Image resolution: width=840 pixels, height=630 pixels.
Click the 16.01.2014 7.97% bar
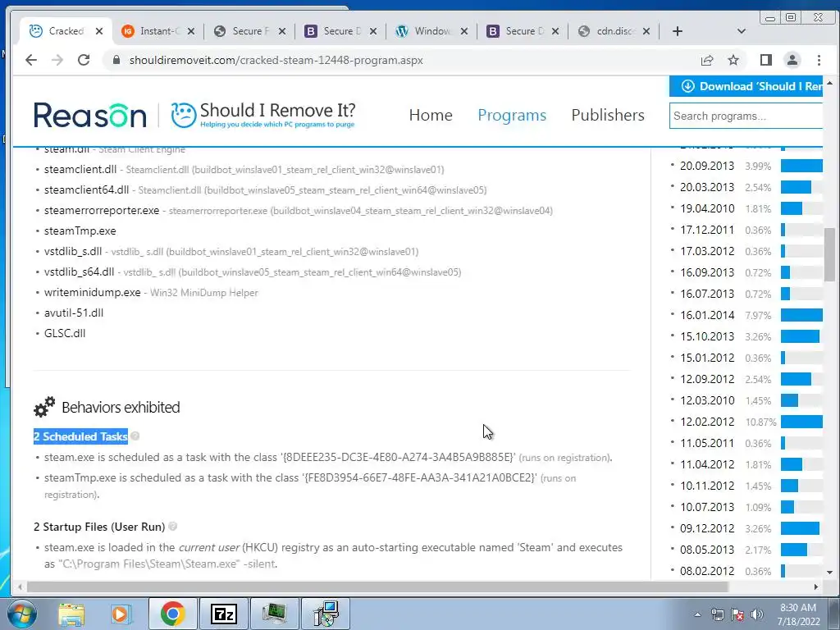pos(801,315)
